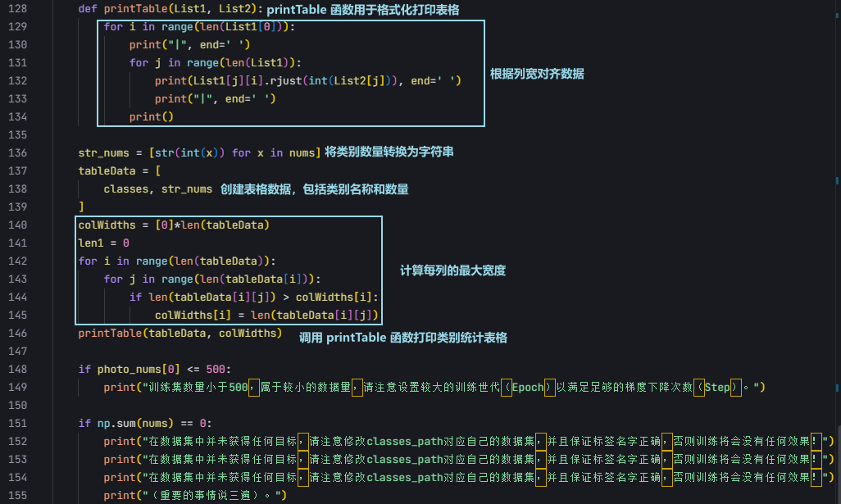Click 'for j in range(len(tableData[i])):' line

[211, 279]
